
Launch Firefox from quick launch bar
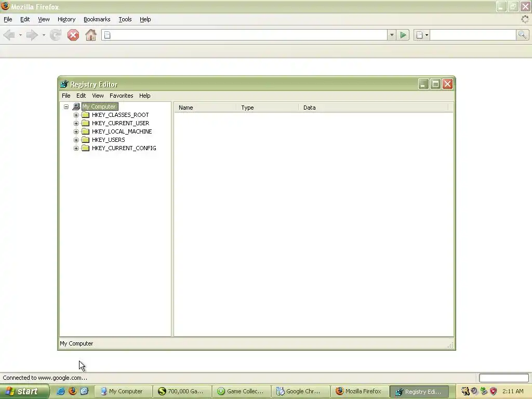click(x=73, y=391)
